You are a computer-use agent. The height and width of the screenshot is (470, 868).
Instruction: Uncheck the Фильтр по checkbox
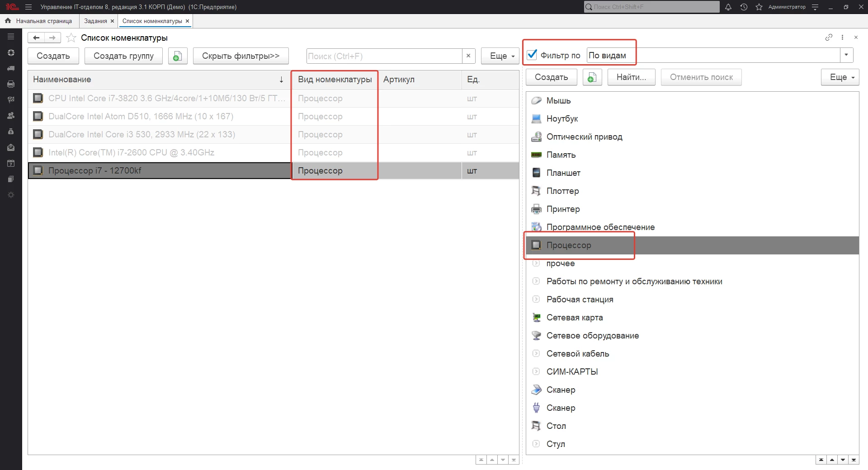coord(532,55)
